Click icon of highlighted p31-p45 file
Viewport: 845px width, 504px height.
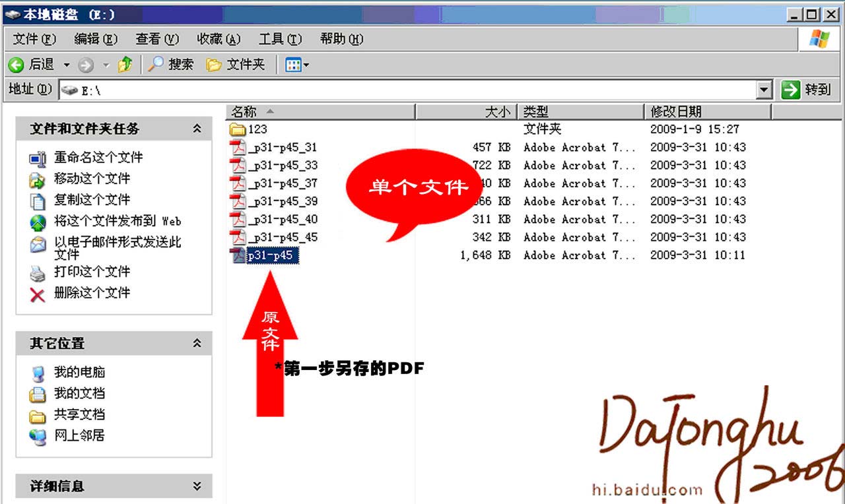[238, 255]
